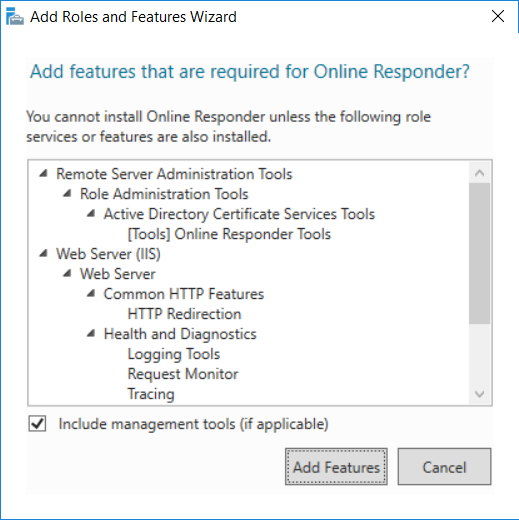Viewport: 519px width, 520px height.
Task: Collapse Role Administration Tools node
Action: pyautogui.click(x=67, y=193)
